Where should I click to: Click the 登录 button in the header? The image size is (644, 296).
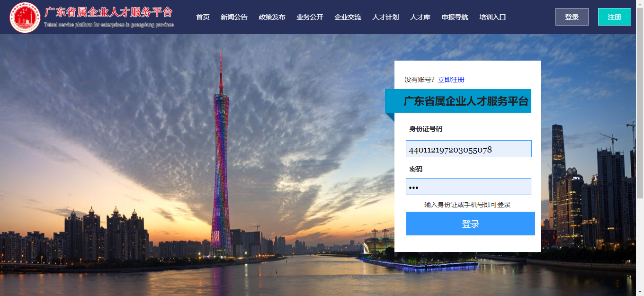tap(572, 17)
